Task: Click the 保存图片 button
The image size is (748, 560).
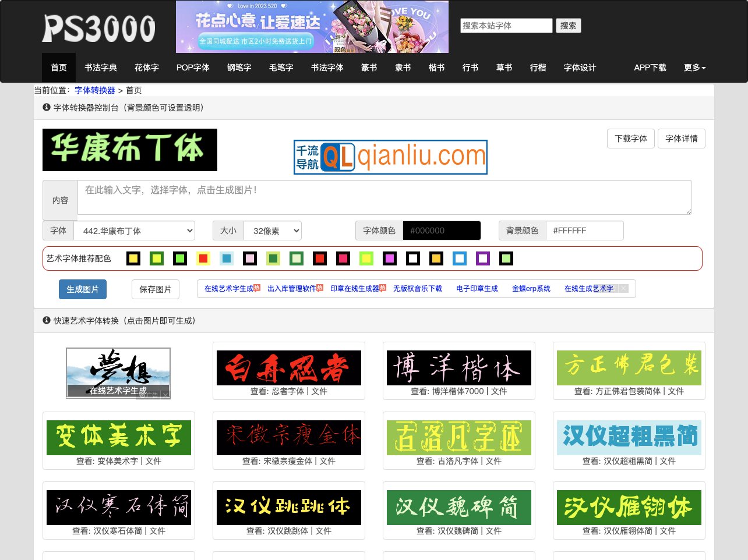Action: (x=155, y=289)
